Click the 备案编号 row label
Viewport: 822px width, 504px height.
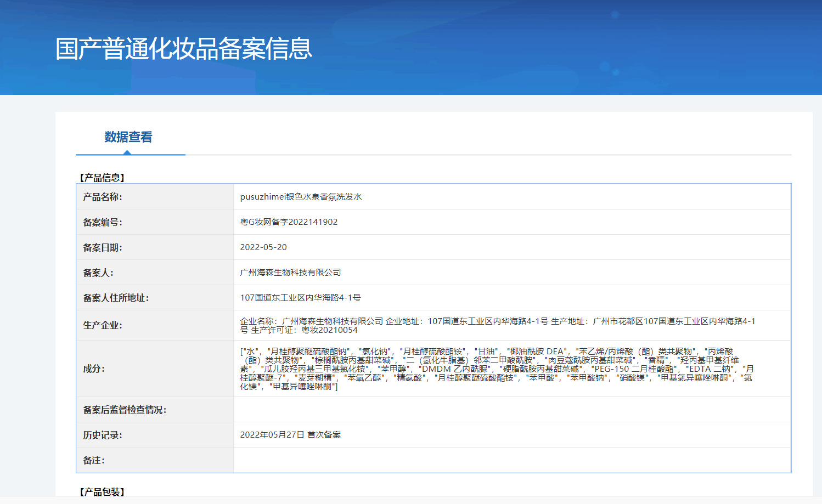tap(103, 222)
